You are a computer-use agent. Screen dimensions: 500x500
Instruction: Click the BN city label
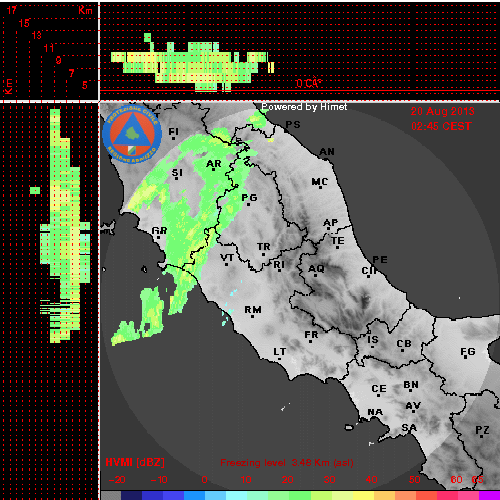411,385
